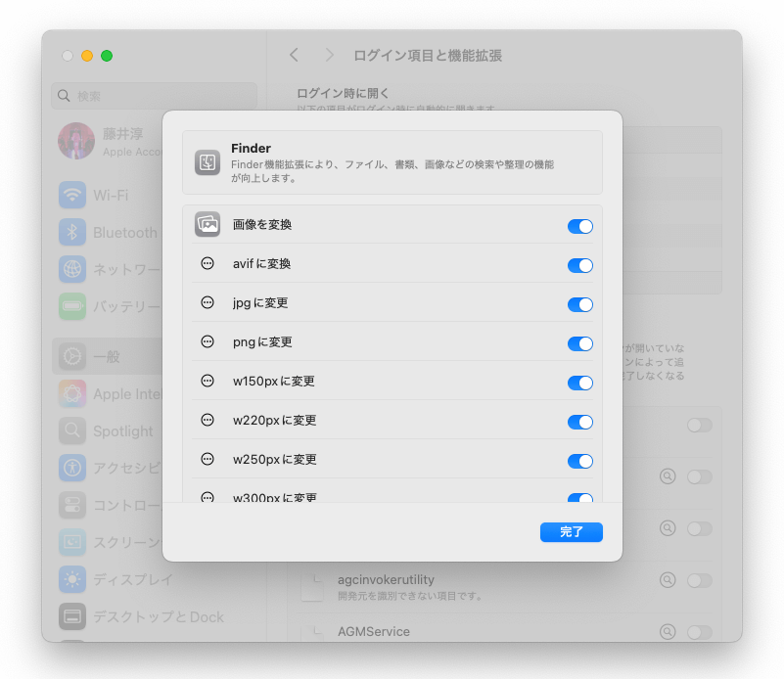Click the info magnifier next to AGMService
Image resolution: width=784 pixels, height=679 pixels.
tap(668, 632)
